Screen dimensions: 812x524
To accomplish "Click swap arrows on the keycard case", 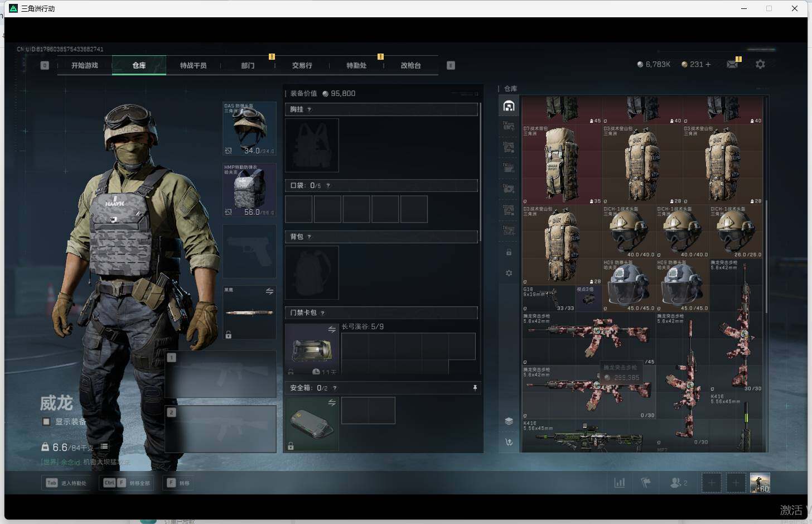I will (332, 329).
